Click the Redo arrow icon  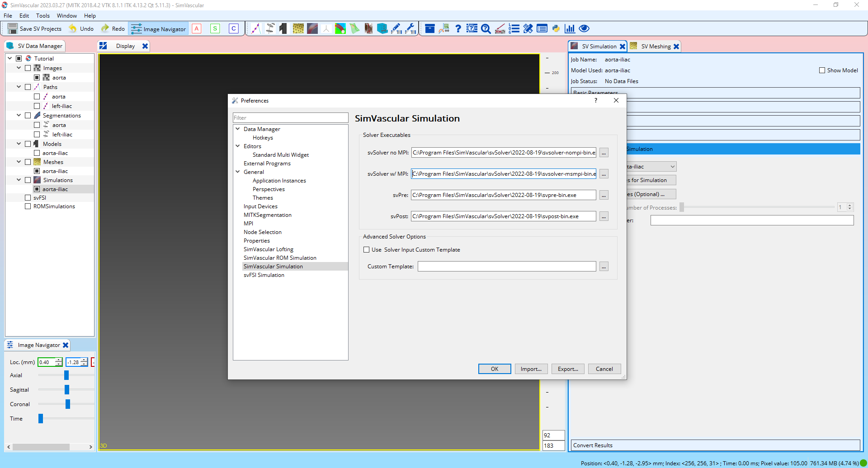click(105, 28)
